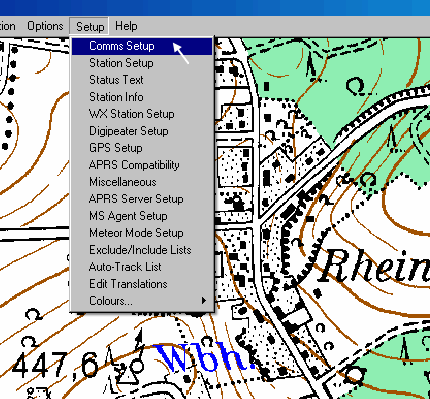Choose Meteor Mode Setup
This screenshot has width=430, height=399.
(x=142, y=233)
